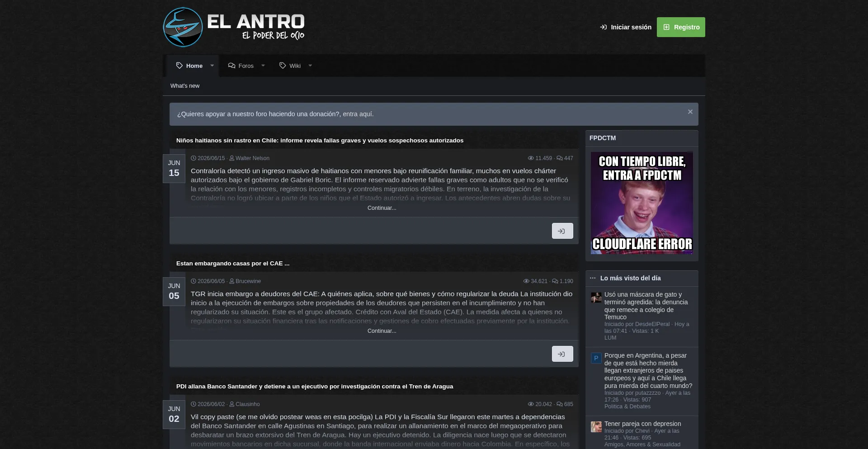Open arrow button under CAE embargo post
This screenshot has width=868, height=449.
point(562,354)
